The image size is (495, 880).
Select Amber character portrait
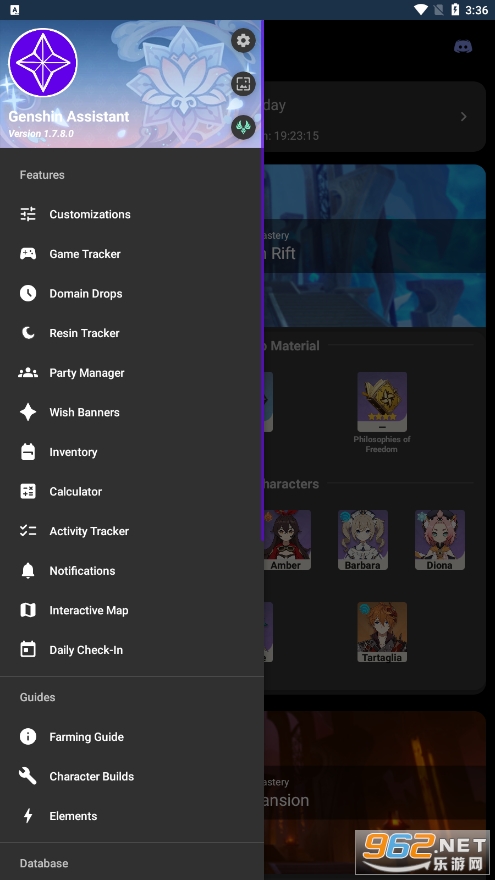pos(286,540)
